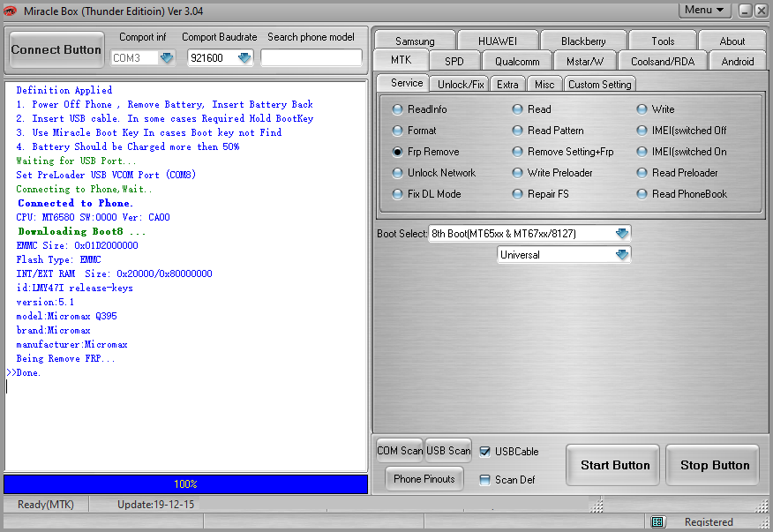Image resolution: width=773 pixels, height=532 pixels.
Task: Switch to the Samsung tab
Action: (415, 41)
